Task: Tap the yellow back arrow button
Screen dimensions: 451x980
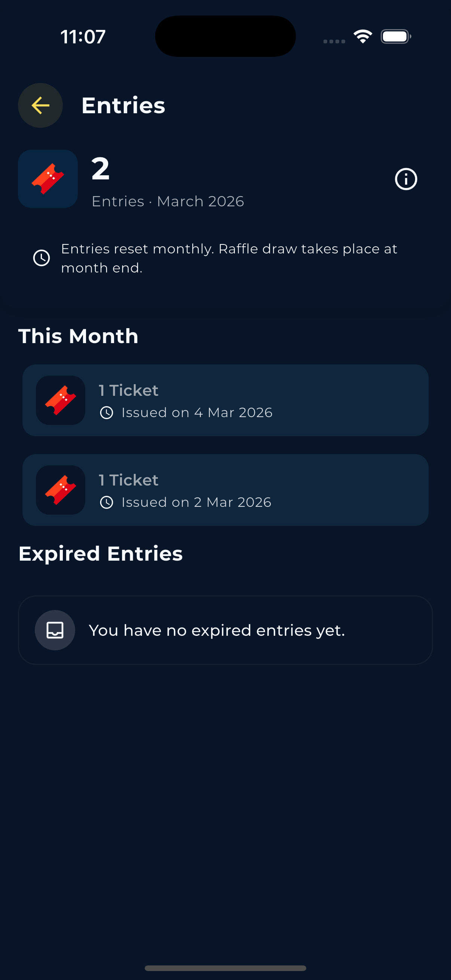Action: pyautogui.click(x=40, y=105)
